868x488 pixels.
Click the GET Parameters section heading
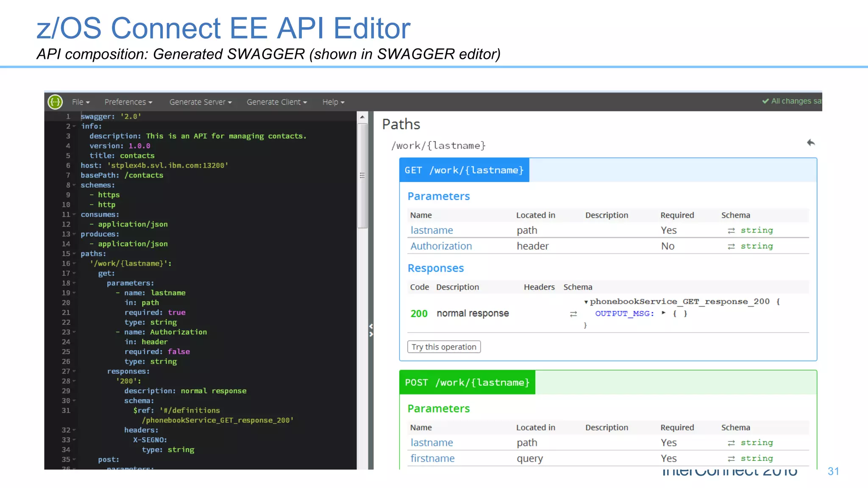pyautogui.click(x=439, y=196)
